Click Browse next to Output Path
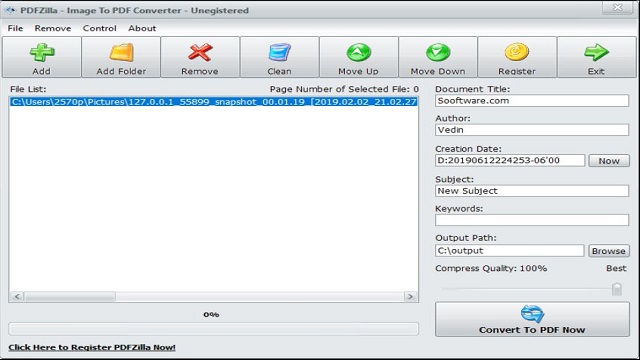Image resolution: width=640 pixels, height=360 pixels. point(609,251)
